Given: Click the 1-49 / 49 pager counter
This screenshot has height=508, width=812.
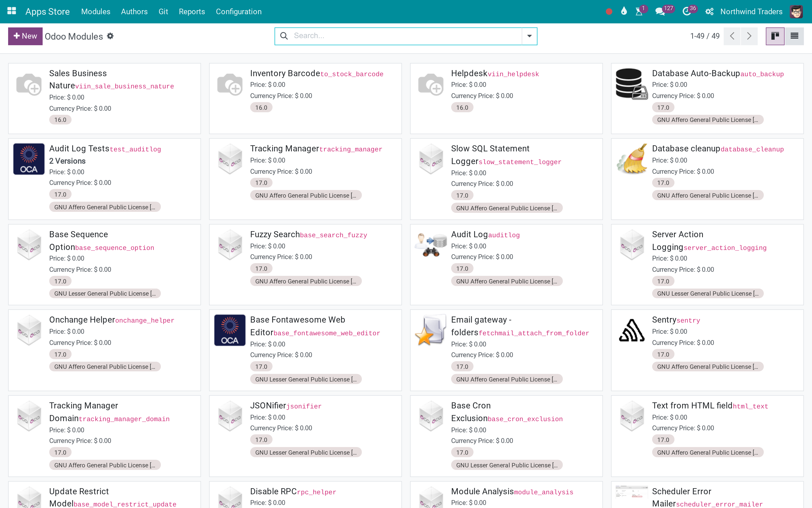Looking at the screenshot, I should tap(705, 36).
